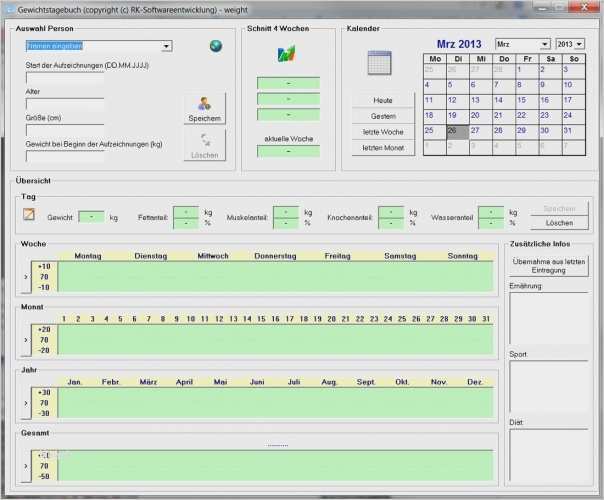Click the Löschen person button with arrows icon

click(x=205, y=145)
